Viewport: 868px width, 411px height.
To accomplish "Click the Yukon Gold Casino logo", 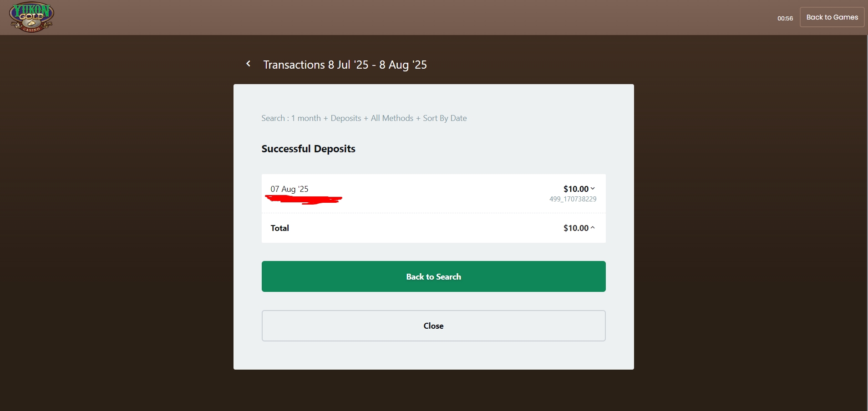I will [31, 17].
